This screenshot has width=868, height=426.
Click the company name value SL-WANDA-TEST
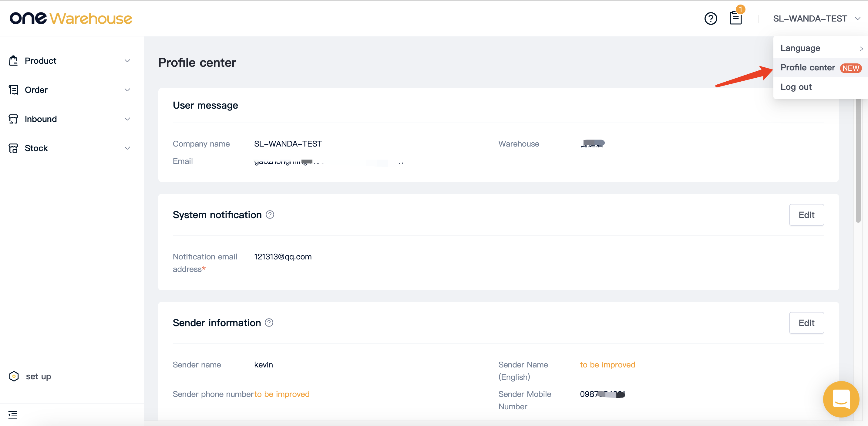(288, 144)
